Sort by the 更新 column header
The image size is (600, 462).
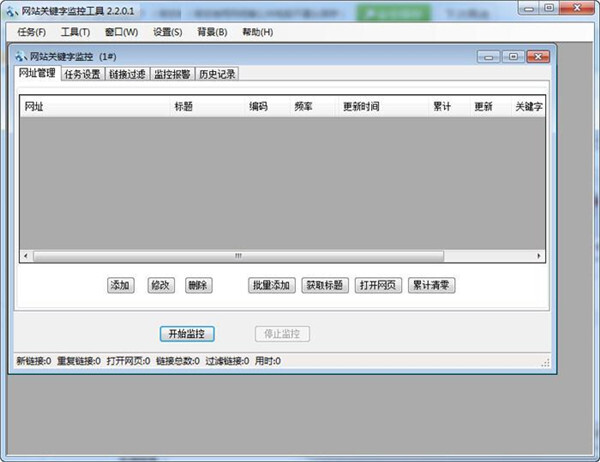pyautogui.click(x=490, y=106)
